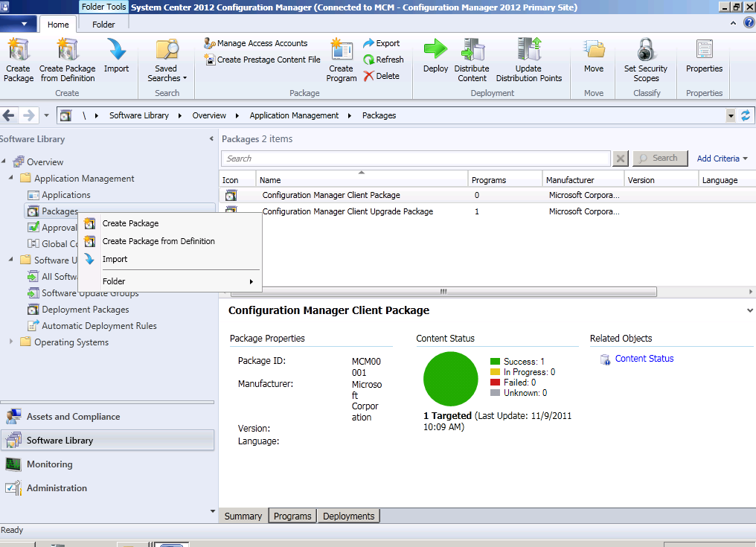Screen dimensions: 756x547
Task: Open the address bar dropdown arrow
Action: point(731,115)
